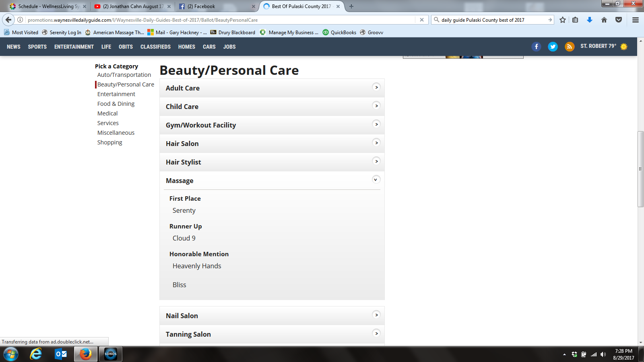
Task: Click the Facebook icon in site header
Action: [x=536, y=47]
